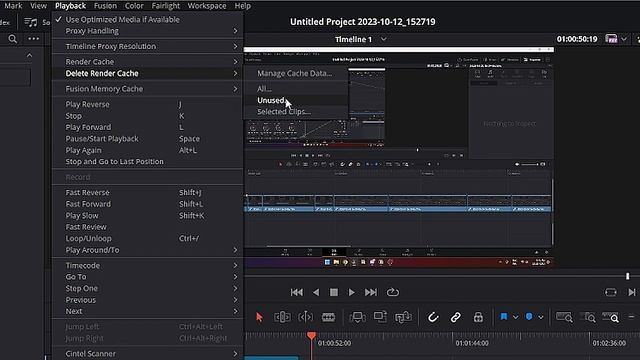Image resolution: width=640 pixels, height=360 pixels.
Task: Click the Play transport button
Action: coord(351,292)
